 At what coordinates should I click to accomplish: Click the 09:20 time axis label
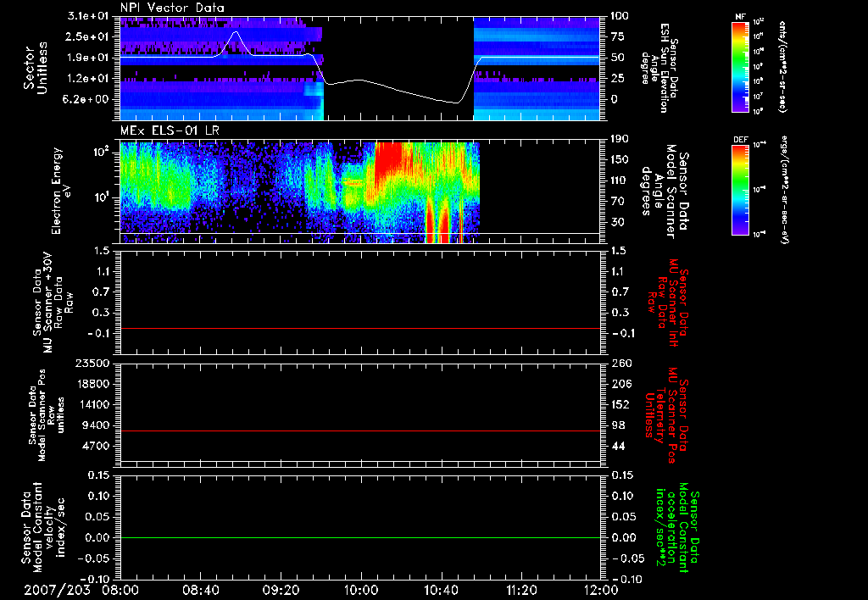[x=281, y=590]
